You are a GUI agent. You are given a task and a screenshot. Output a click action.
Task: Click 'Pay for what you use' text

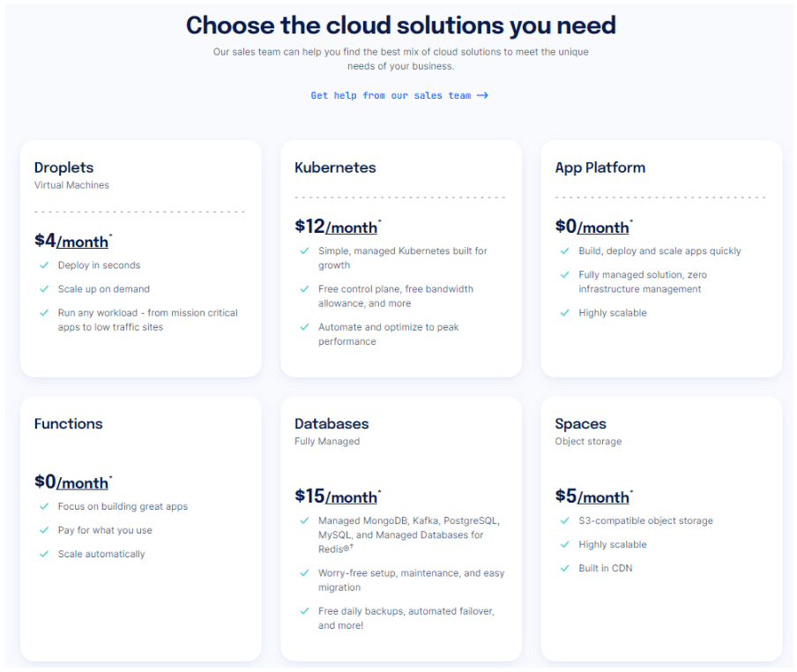[105, 531]
